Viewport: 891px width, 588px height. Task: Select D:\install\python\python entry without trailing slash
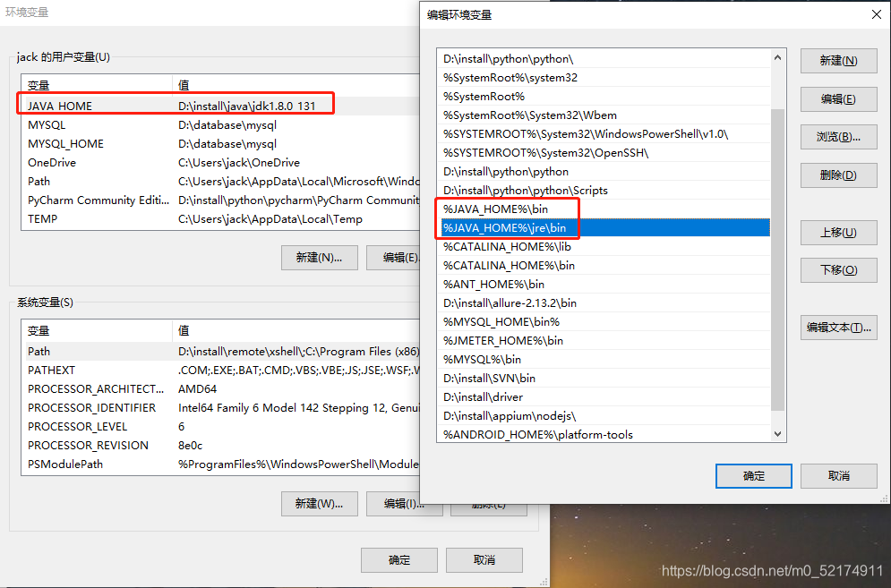(604, 172)
